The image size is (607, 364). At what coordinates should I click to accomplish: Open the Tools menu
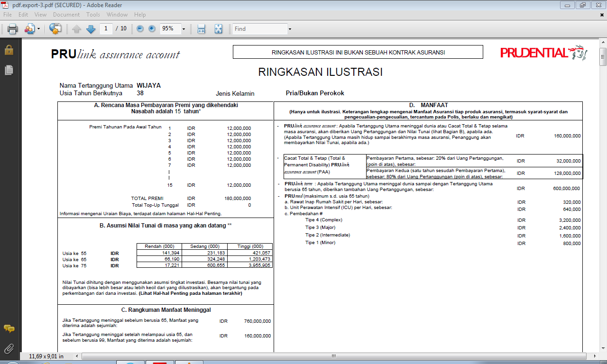(x=93, y=15)
